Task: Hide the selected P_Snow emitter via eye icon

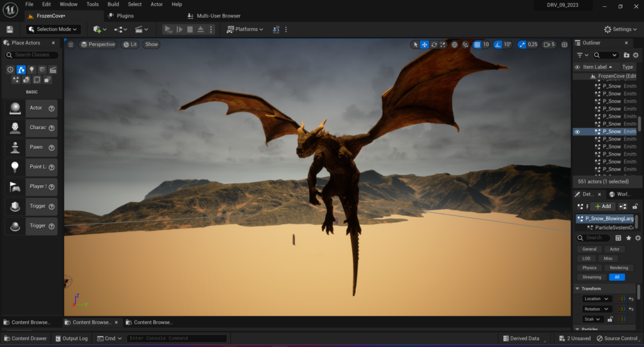Action: (x=577, y=132)
